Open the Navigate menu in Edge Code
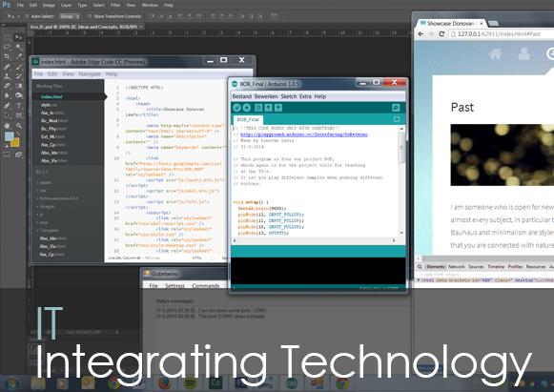Image resolution: width=554 pixels, height=392 pixels. (x=90, y=73)
